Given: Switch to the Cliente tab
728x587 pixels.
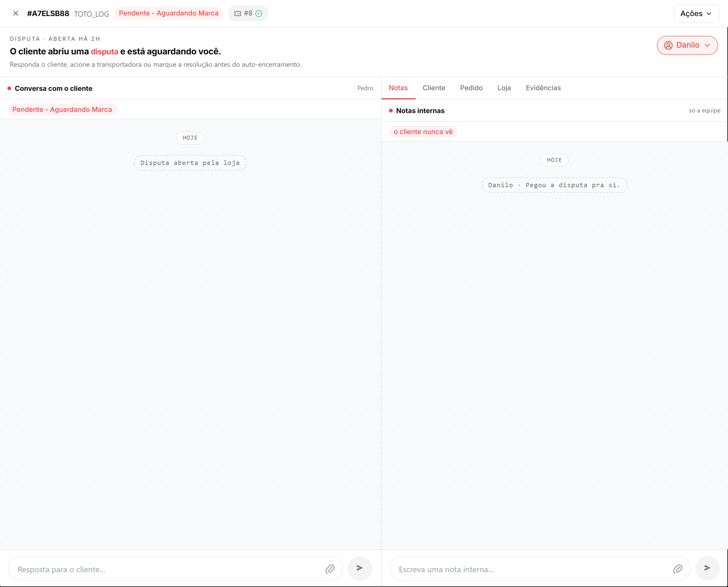Looking at the screenshot, I should coord(434,88).
